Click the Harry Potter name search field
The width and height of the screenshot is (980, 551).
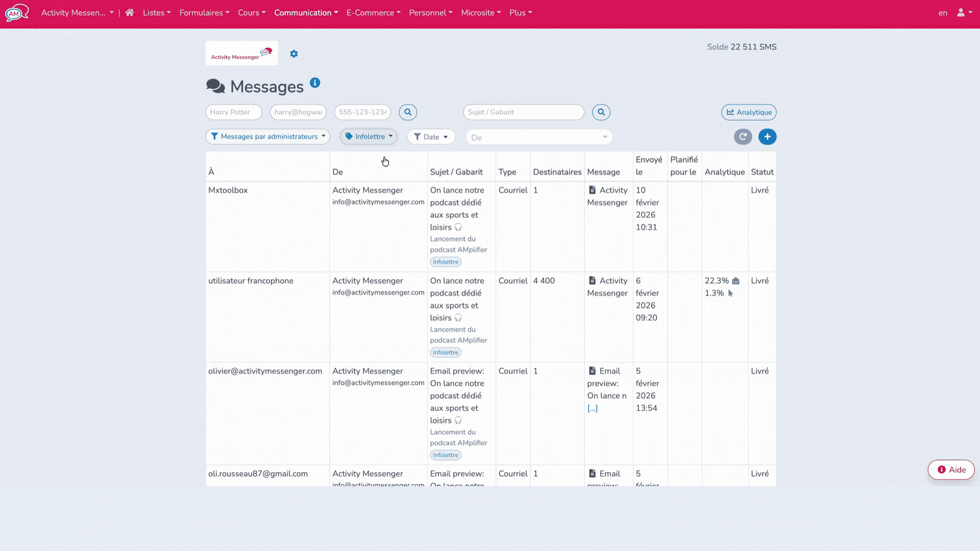233,112
